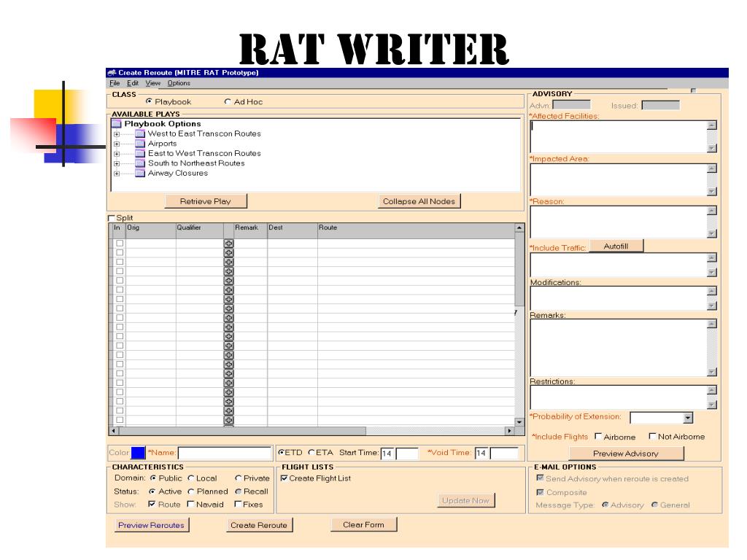Click the title bar application icon
This screenshot has height=560, width=747.
coord(112,73)
